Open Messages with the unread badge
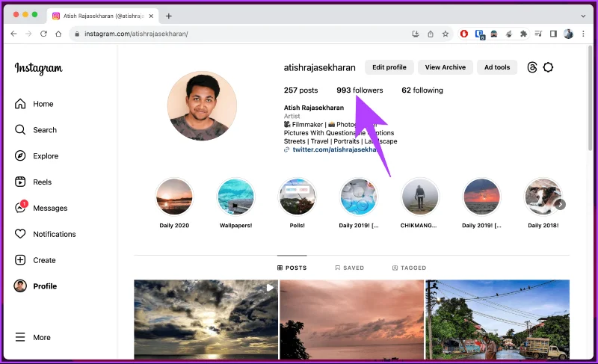 click(x=41, y=208)
